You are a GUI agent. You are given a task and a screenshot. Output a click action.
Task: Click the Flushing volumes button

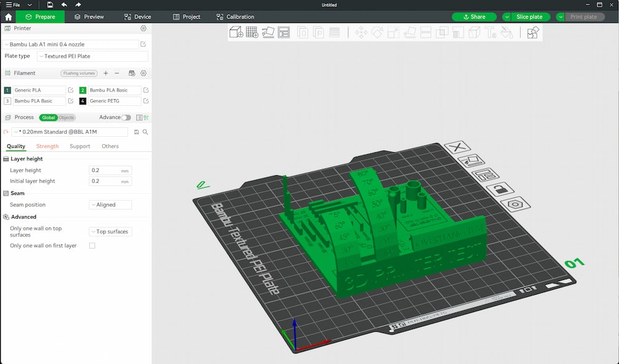coord(79,73)
